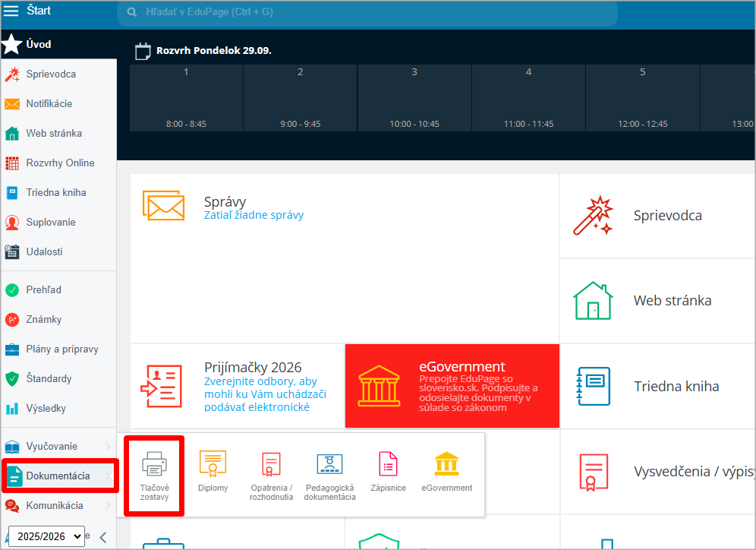756x550 pixels.
Task: Collapse the sidebar with the left arrow
Action: (103, 537)
